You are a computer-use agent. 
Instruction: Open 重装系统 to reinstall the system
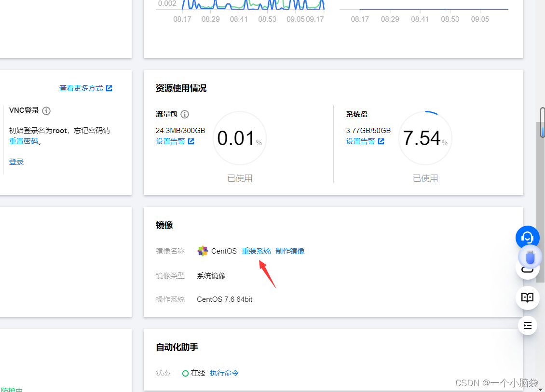click(x=256, y=251)
